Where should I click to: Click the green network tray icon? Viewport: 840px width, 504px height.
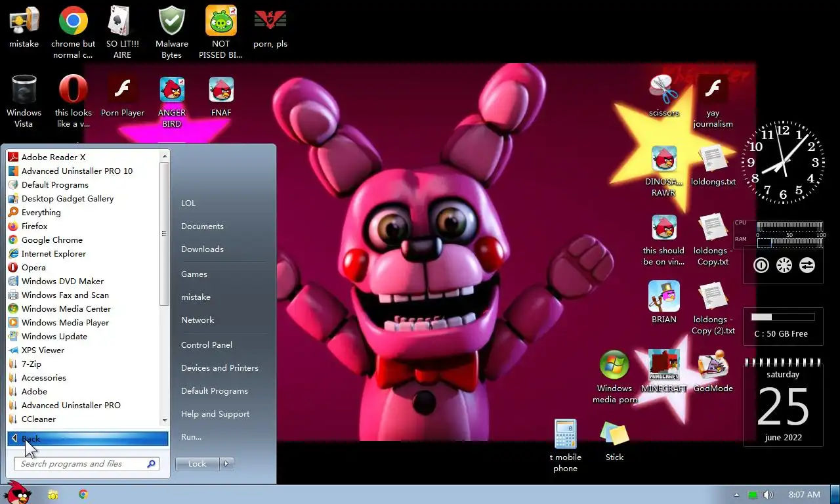pyautogui.click(x=753, y=495)
